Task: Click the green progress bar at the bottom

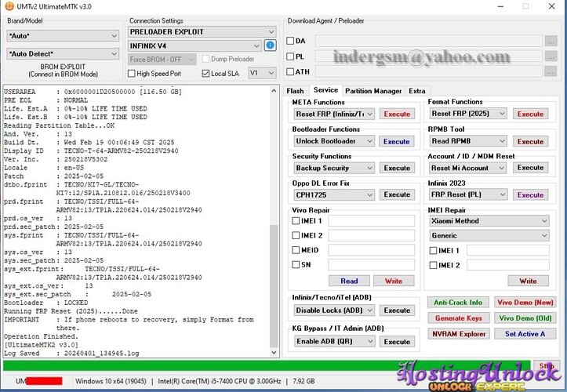Action: click(267, 365)
